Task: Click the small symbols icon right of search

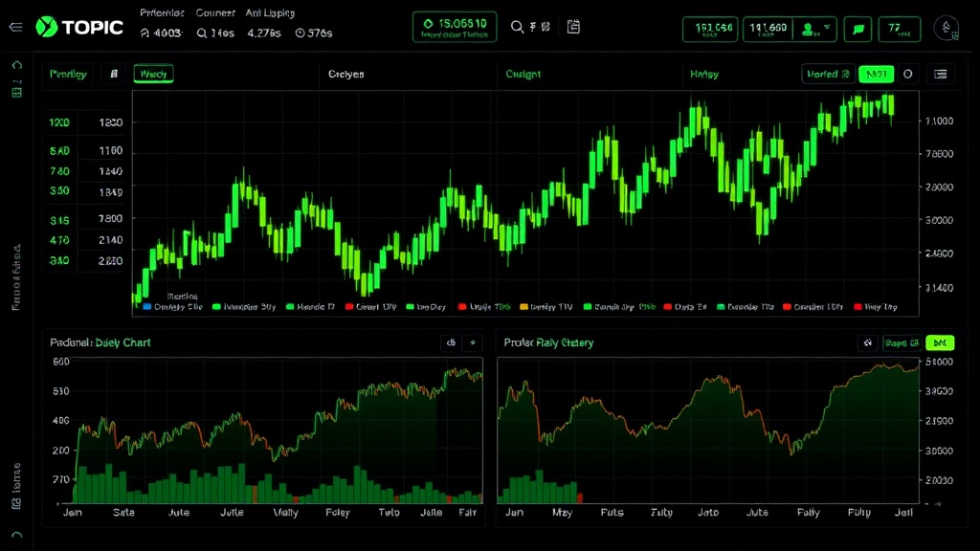Action: (540, 27)
